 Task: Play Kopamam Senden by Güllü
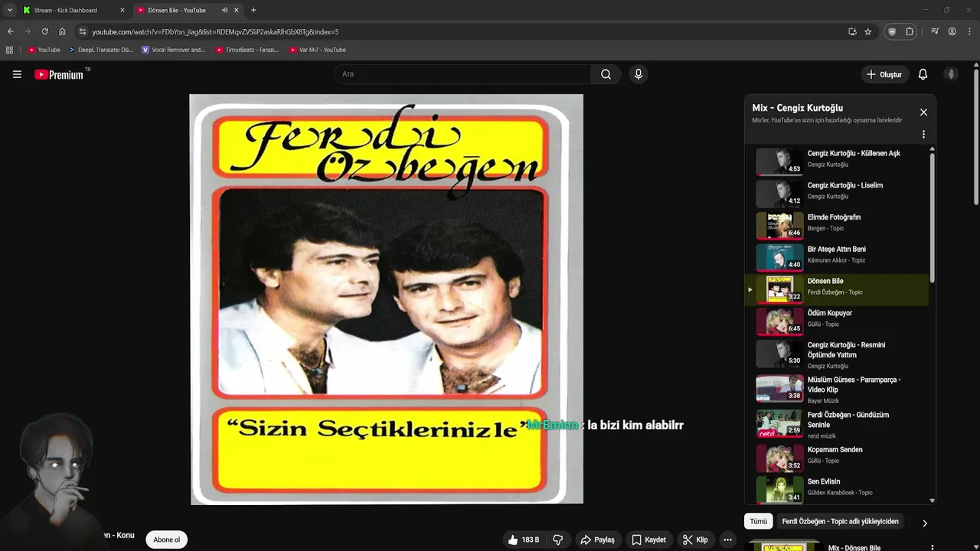point(838,457)
